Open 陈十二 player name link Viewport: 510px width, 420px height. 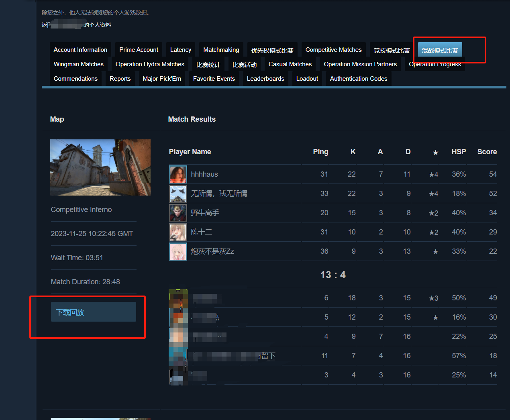pyautogui.click(x=202, y=232)
